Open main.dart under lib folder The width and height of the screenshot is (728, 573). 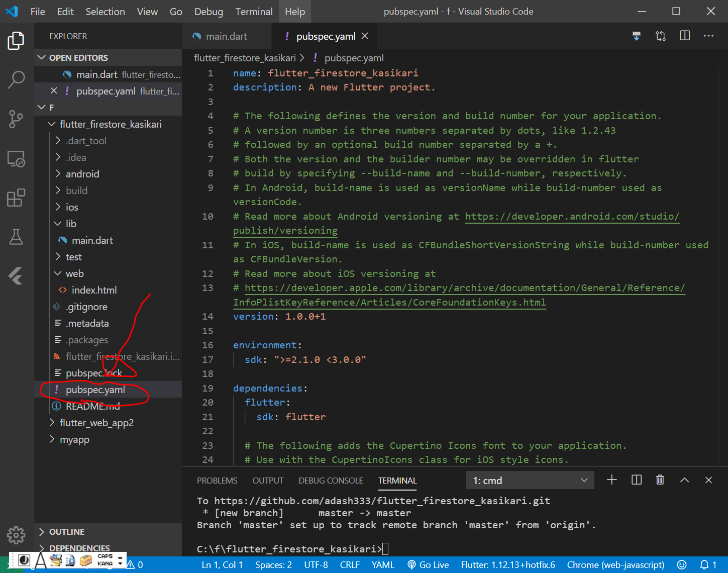(x=92, y=240)
